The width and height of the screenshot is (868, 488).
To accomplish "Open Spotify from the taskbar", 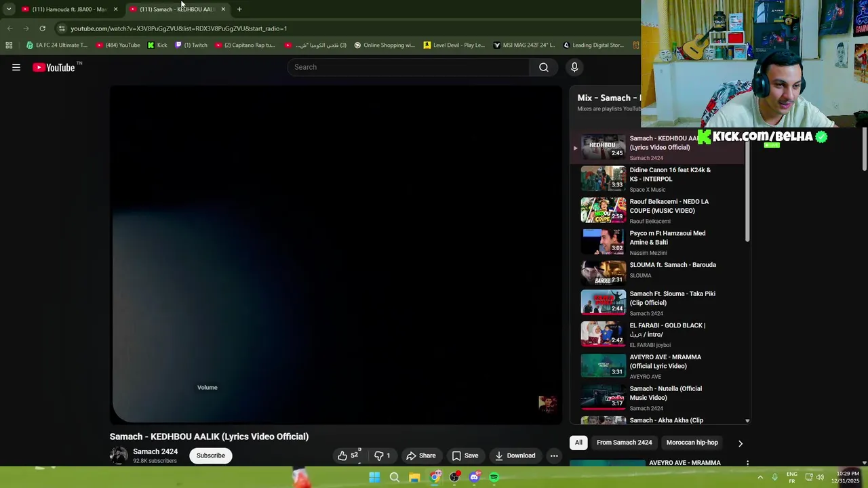I will (x=494, y=477).
